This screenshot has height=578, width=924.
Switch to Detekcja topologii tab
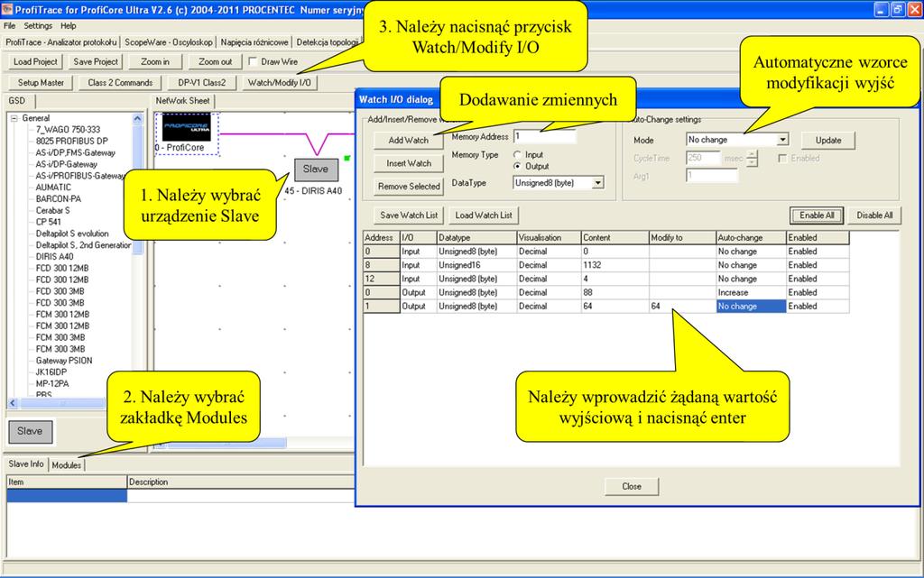click(x=327, y=42)
